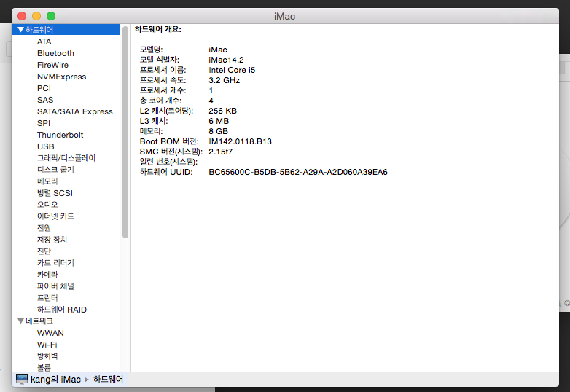Screen dimensions: 570x392
Task: Click SATA/SATA Express item
Action: [74, 111]
